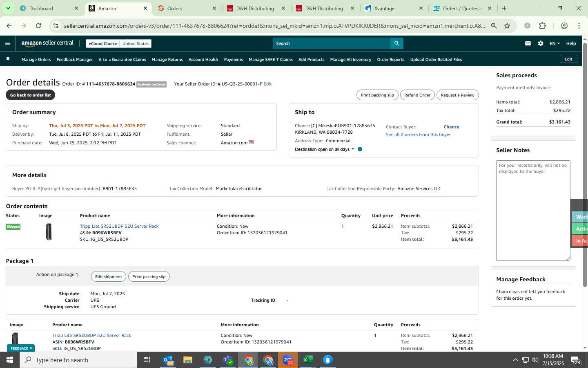The image size is (588, 368).
Task: Switch to the Orders / Quotes tab
Action: 463,8
